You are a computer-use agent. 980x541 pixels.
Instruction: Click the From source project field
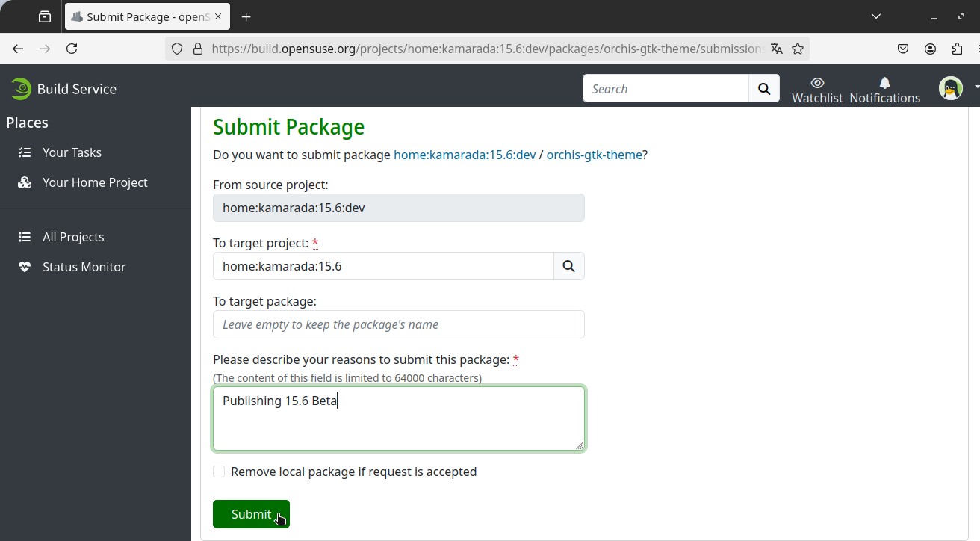tap(399, 208)
